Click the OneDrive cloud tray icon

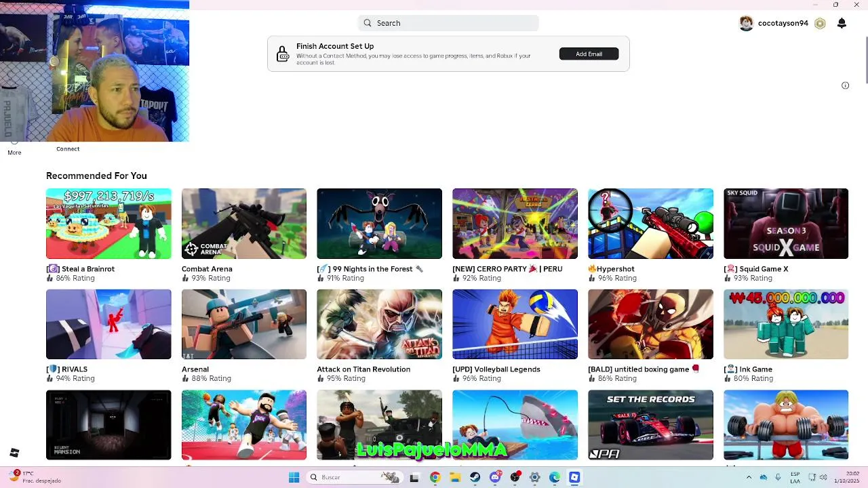pos(764,477)
